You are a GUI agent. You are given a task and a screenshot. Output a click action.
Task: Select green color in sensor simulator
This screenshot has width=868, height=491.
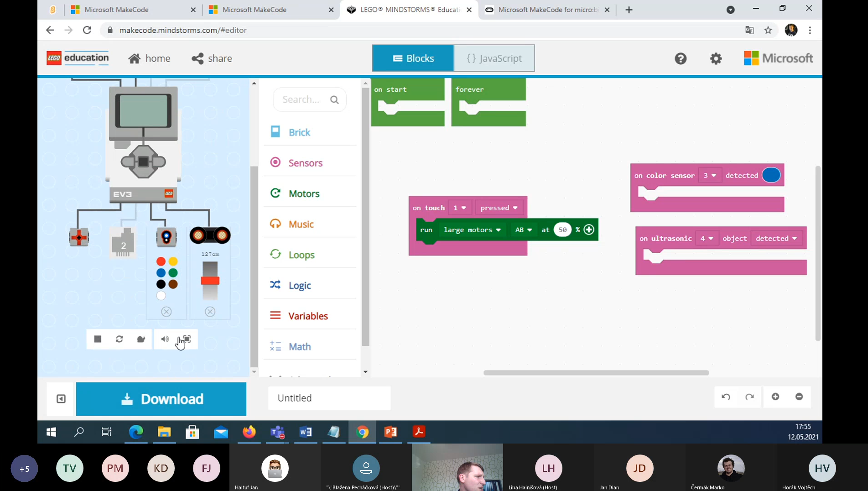point(173,273)
